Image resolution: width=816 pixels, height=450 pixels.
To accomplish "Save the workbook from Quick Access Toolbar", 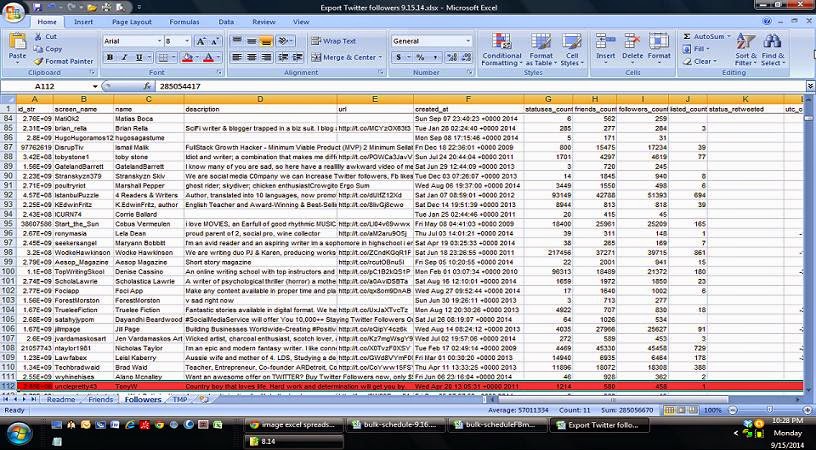I will tap(37, 7).
